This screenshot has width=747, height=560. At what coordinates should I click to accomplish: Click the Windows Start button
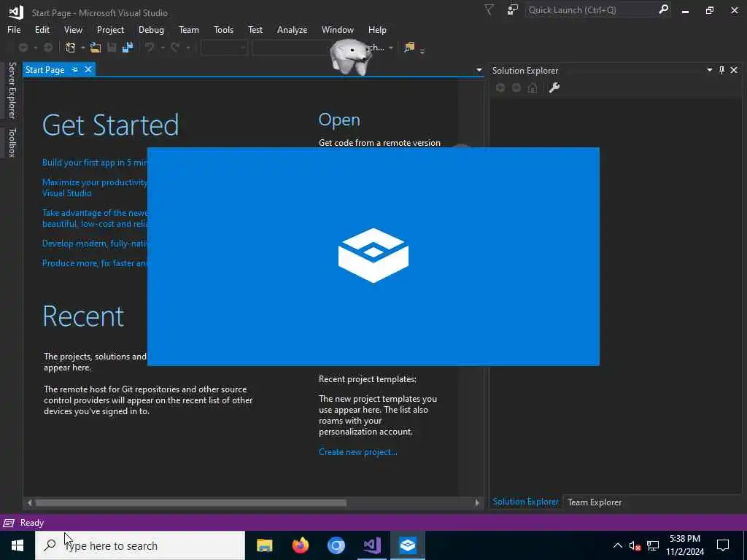coord(18,545)
